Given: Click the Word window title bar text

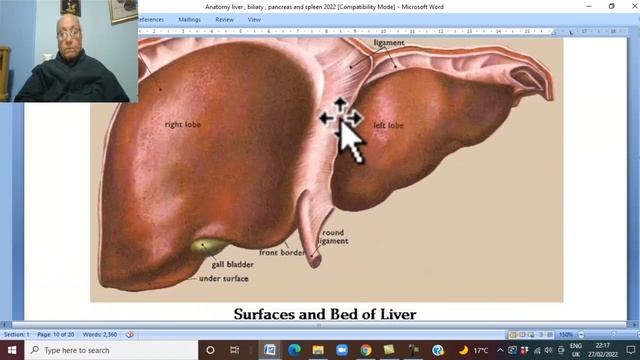Looking at the screenshot, I should point(324,7).
